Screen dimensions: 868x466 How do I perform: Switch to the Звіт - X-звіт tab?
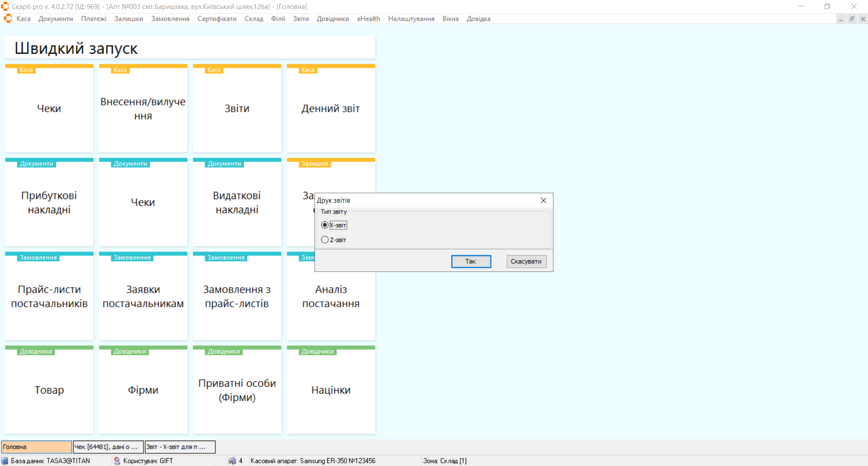click(x=180, y=447)
